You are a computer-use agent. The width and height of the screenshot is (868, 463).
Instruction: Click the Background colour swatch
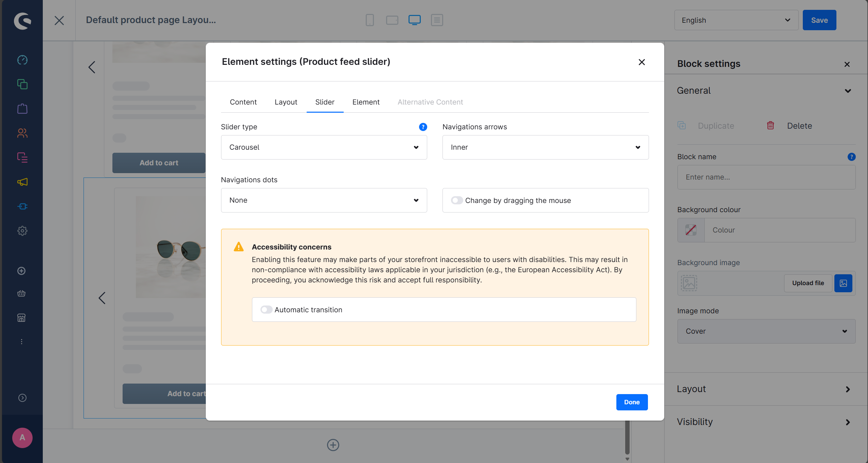(x=691, y=230)
